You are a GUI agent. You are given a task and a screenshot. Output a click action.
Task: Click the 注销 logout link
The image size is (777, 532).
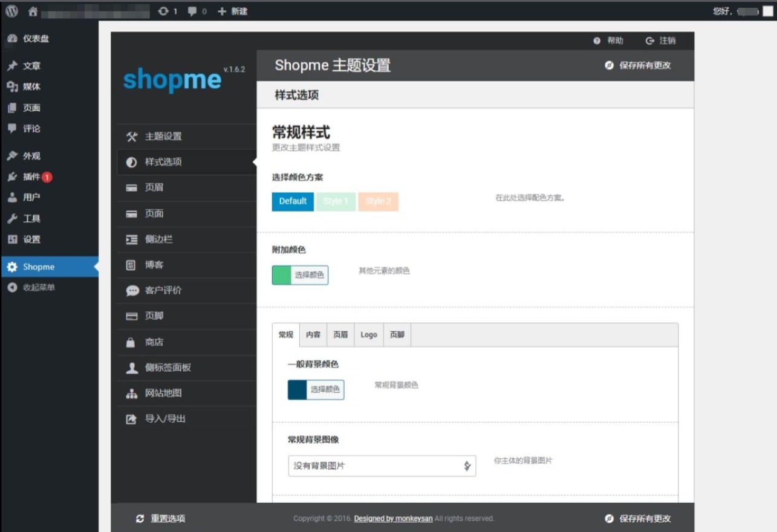660,41
